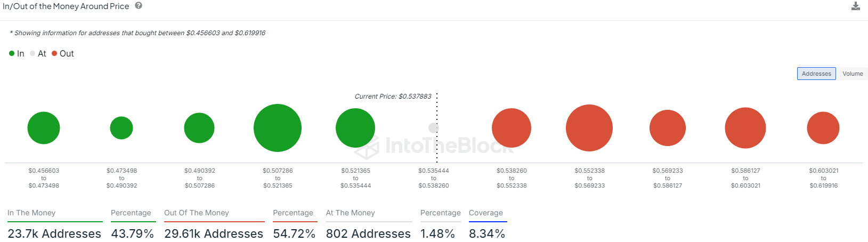868x242 pixels.
Task: Click the IntoTheBlock watermark logo
Action: pyautogui.click(x=368, y=147)
